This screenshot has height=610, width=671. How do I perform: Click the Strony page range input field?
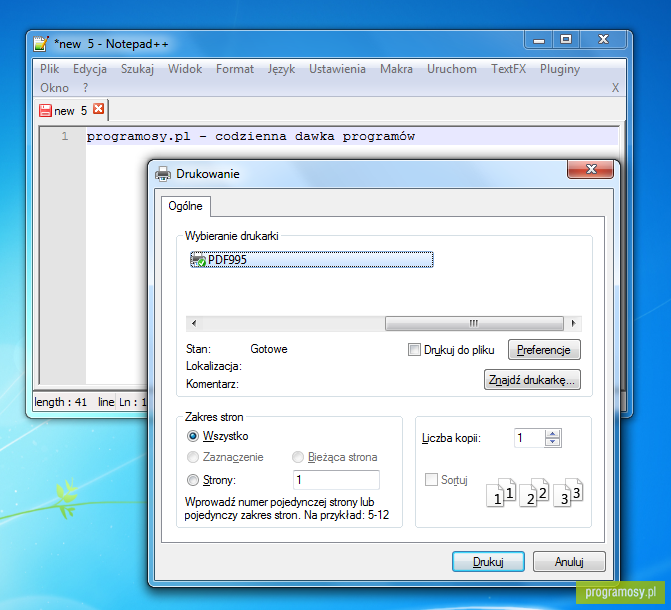click(336, 480)
